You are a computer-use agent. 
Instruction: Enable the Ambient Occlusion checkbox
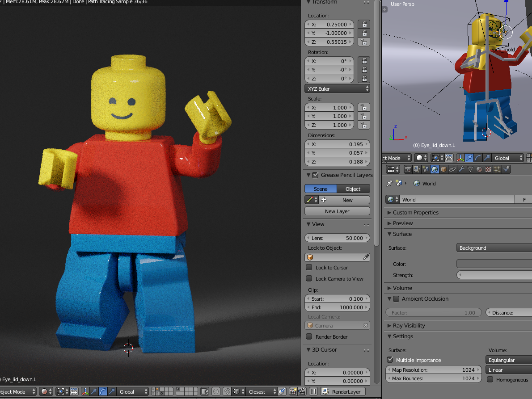[x=396, y=298]
